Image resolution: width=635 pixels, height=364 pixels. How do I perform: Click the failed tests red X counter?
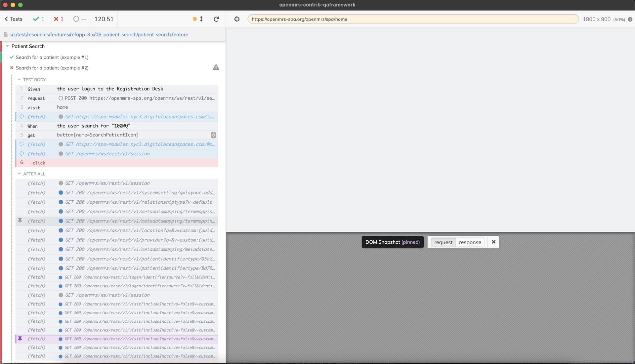pos(59,19)
